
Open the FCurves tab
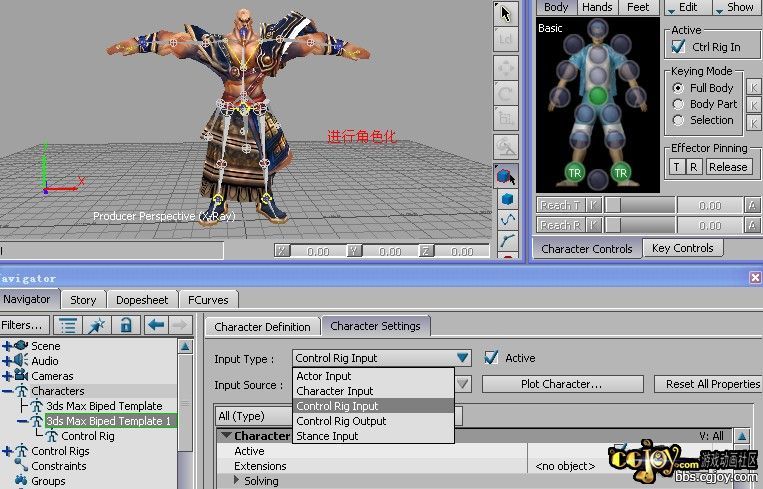coord(208,300)
